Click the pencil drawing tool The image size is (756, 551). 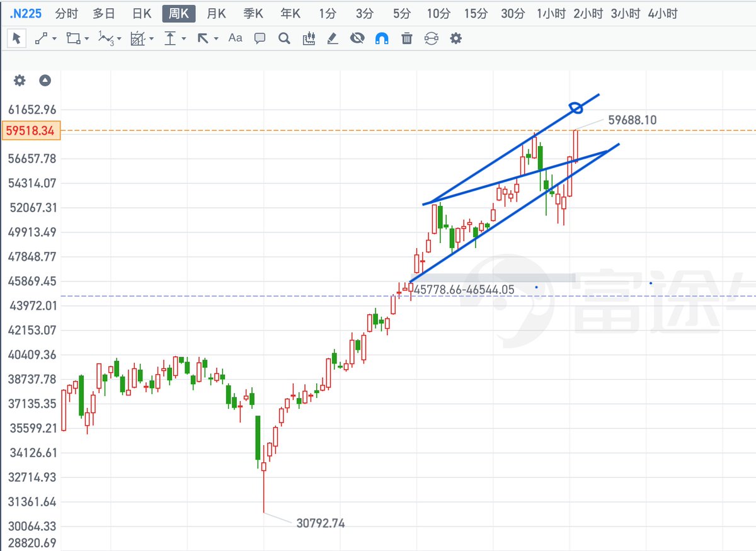click(333, 38)
